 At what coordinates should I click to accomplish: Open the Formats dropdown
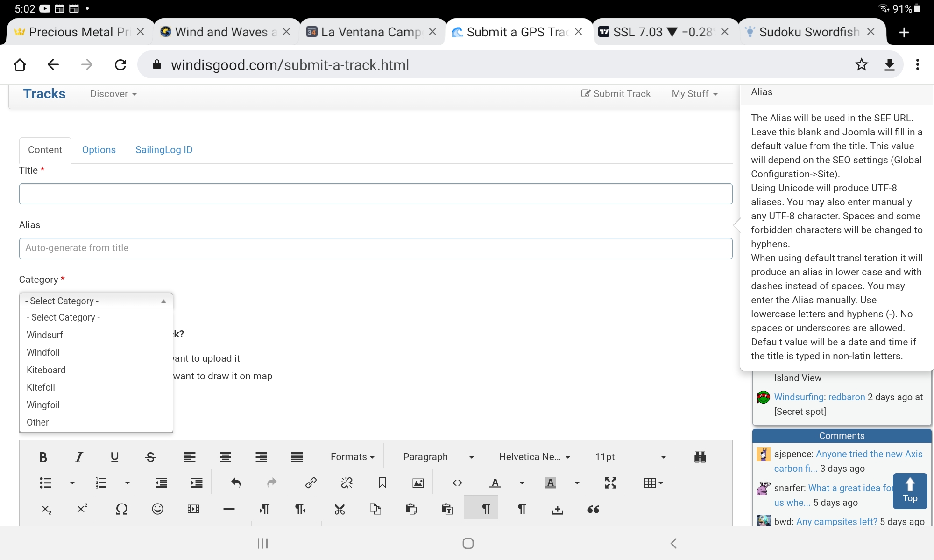point(352,457)
